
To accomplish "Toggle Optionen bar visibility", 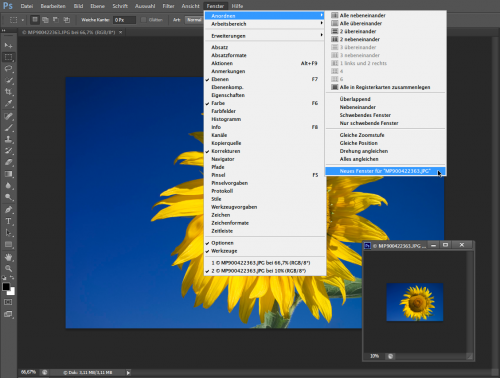I will (x=265, y=243).
